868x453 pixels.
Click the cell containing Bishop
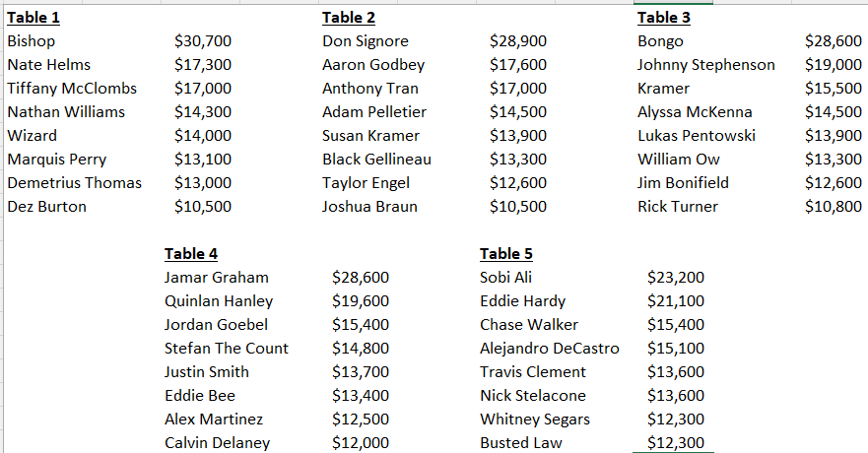31,41
